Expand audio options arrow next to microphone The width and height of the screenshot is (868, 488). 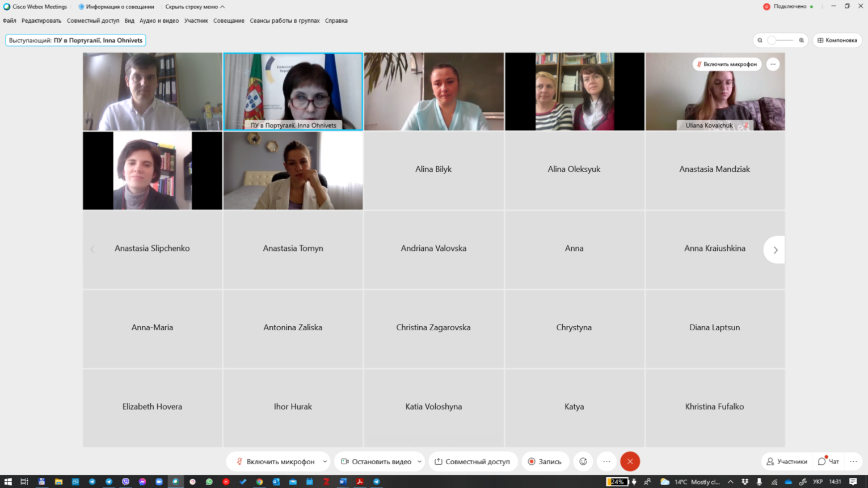pos(325,461)
